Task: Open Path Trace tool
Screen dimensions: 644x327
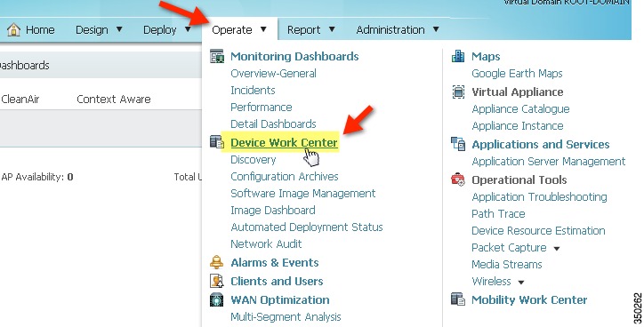Action: tap(498, 214)
